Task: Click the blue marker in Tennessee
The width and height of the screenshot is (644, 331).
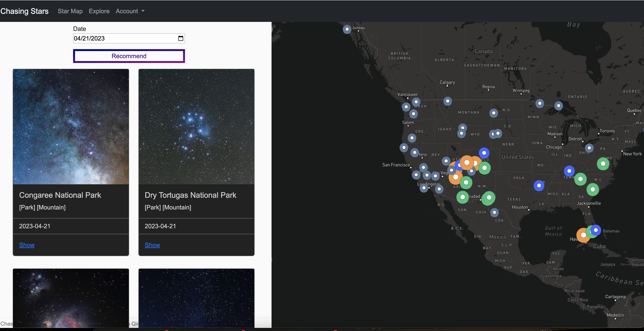Action: point(569,171)
